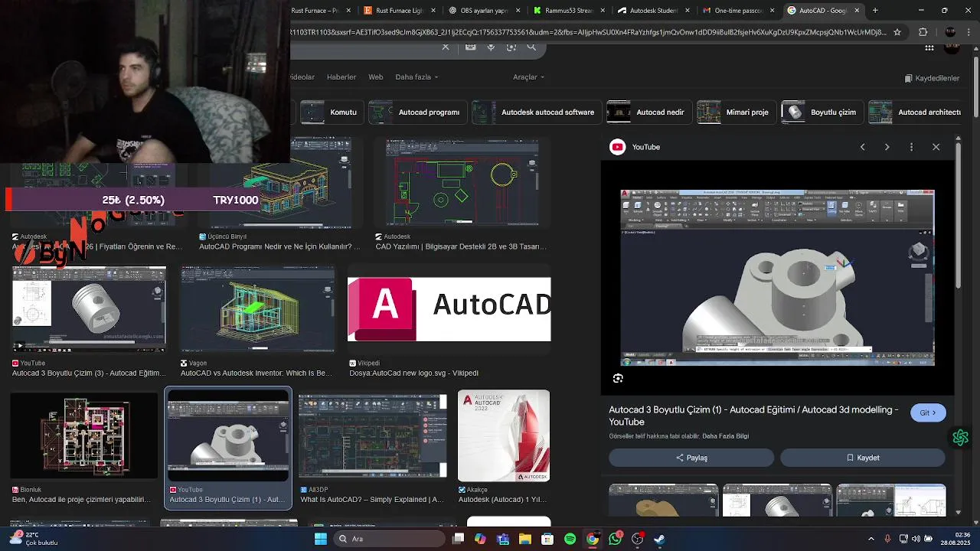Expand the Araçlar tools dropdown

coord(528,77)
